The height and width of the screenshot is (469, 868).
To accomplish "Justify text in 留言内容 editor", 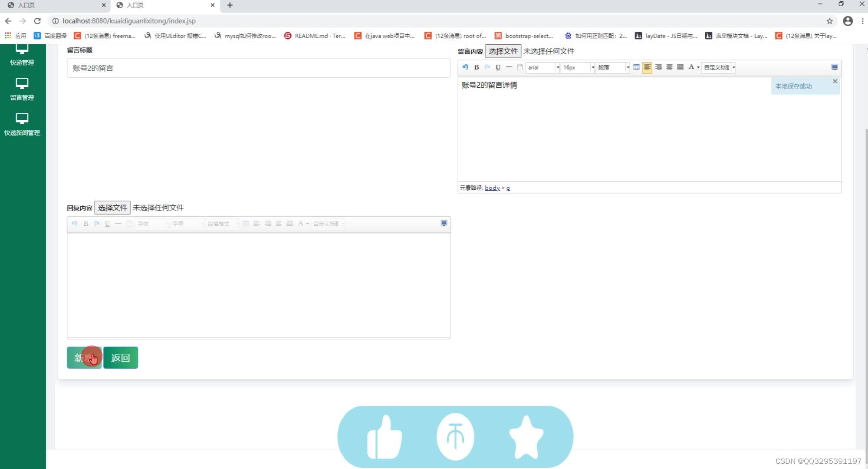I will (680, 67).
